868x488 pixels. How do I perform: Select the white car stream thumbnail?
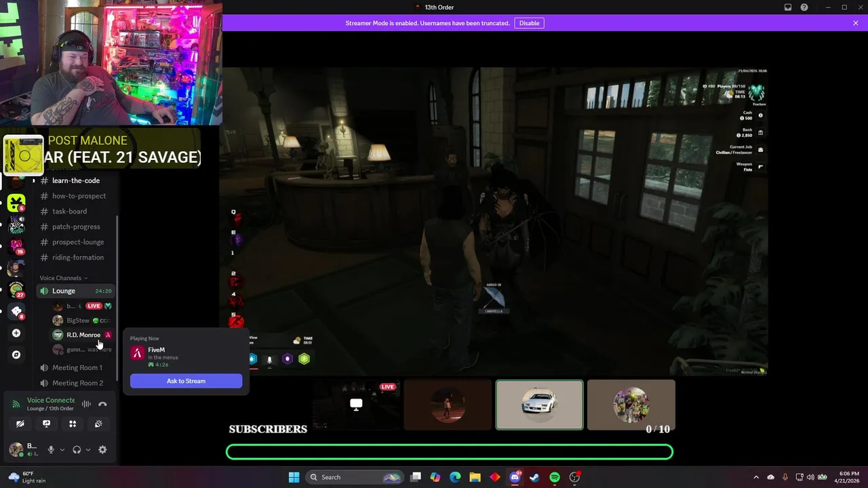(x=539, y=405)
